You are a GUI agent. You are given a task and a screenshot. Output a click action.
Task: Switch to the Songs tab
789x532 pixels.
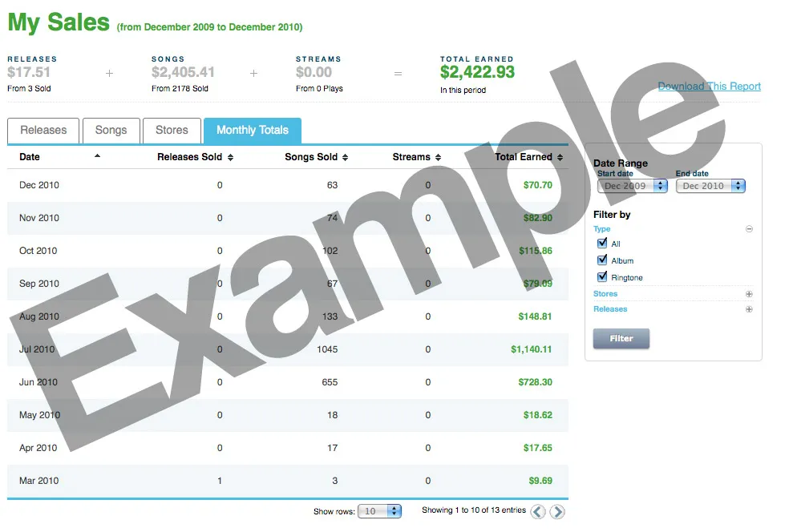tap(111, 131)
